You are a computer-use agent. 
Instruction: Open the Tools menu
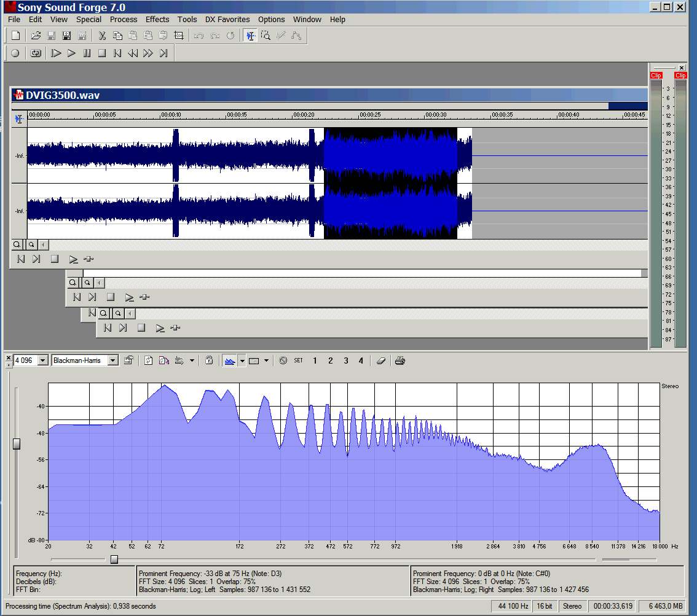[187, 20]
